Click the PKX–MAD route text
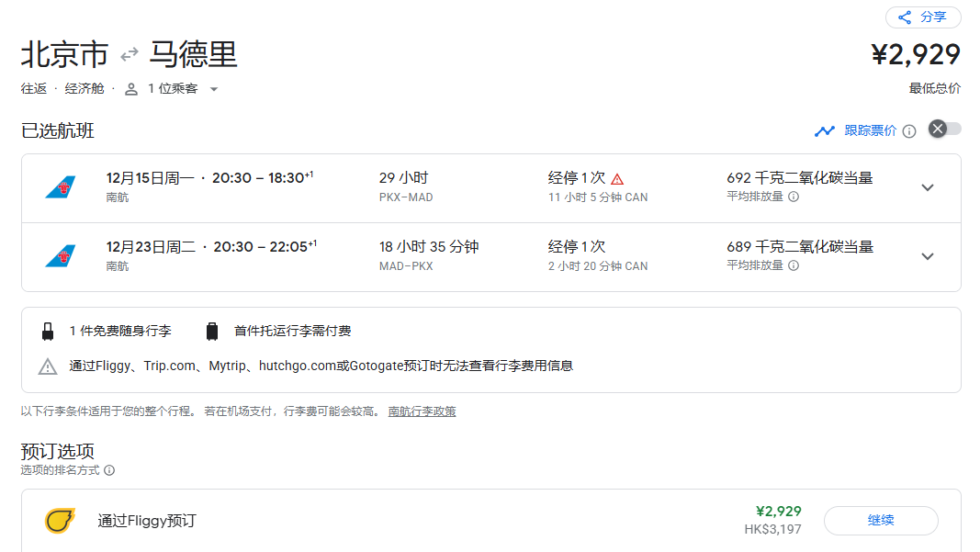The height and width of the screenshot is (552, 980). click(406, 197)
